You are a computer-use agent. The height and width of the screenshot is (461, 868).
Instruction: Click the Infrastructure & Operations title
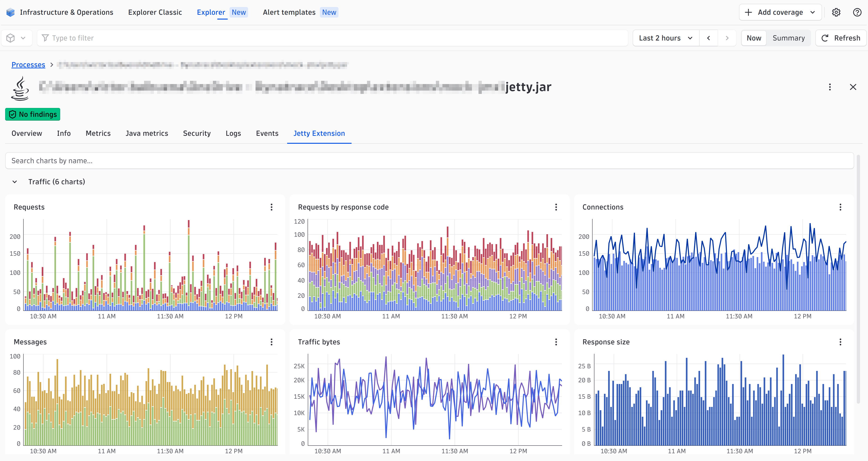[x=67, y=12]
